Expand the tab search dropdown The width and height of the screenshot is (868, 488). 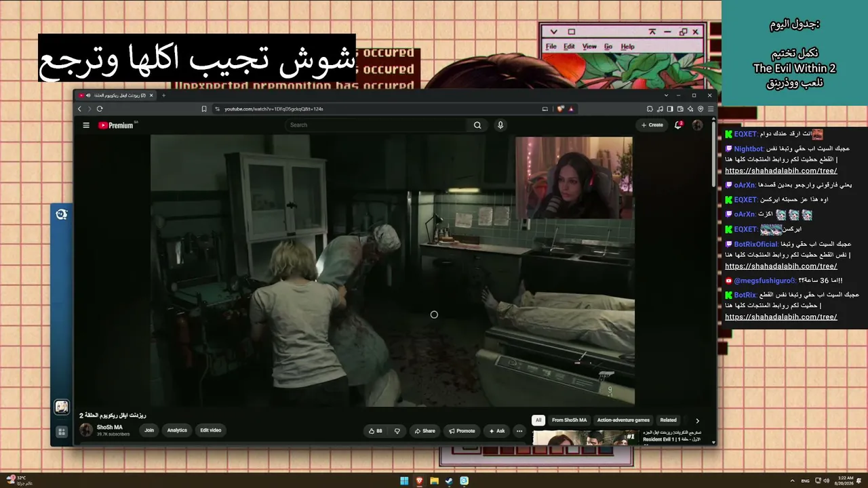[667, 96]
